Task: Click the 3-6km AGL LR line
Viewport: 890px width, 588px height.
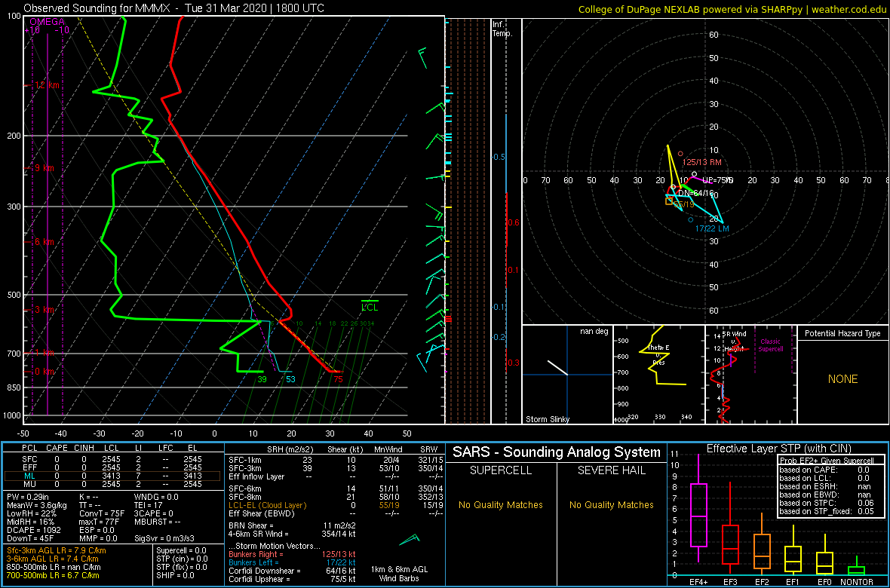Action: click(57, 559)
